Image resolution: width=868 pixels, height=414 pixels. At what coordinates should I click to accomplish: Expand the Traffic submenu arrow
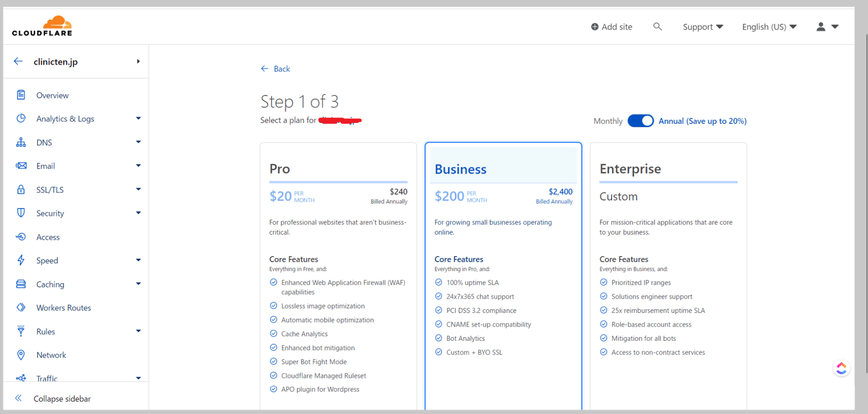coord(138,378)
